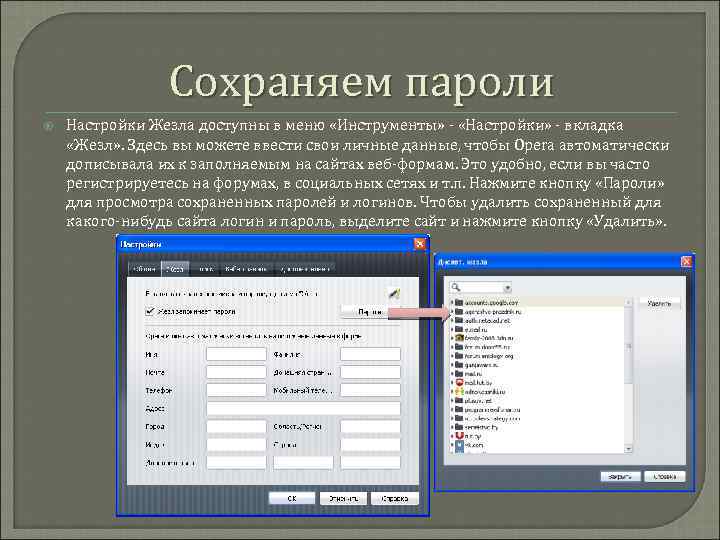The width and height of the screenshot is (720, 540).
Task: Click the search field in Wand dialog
Action: pyautogui.click(x=480, y=288)
